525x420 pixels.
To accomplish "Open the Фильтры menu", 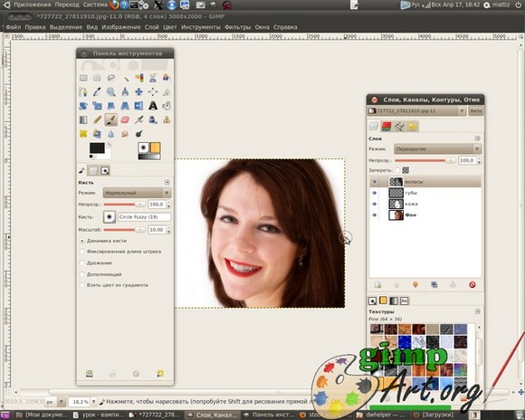I will pos(237,27).
